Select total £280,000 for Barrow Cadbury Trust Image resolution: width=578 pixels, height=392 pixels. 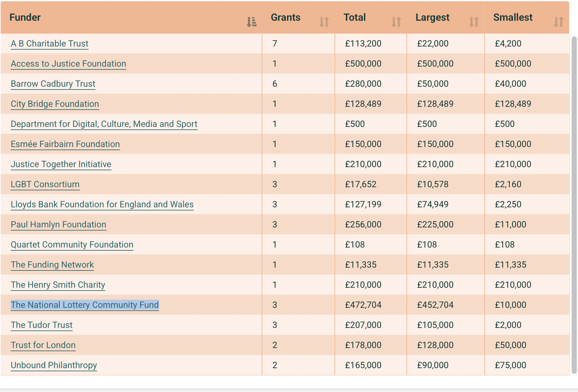coord(363,84)
